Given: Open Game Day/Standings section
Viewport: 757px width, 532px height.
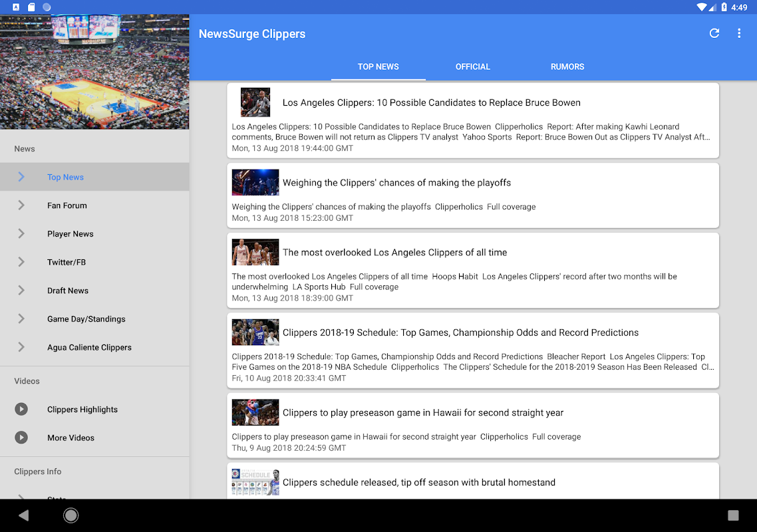Looking at the screenshot, I should coord(94,319).
